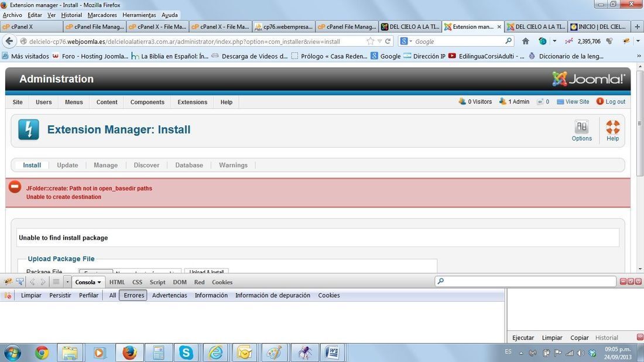Toggle Persistir in Firebug console
The height and width of the screenshot is (362, 644).
[60, 295]
